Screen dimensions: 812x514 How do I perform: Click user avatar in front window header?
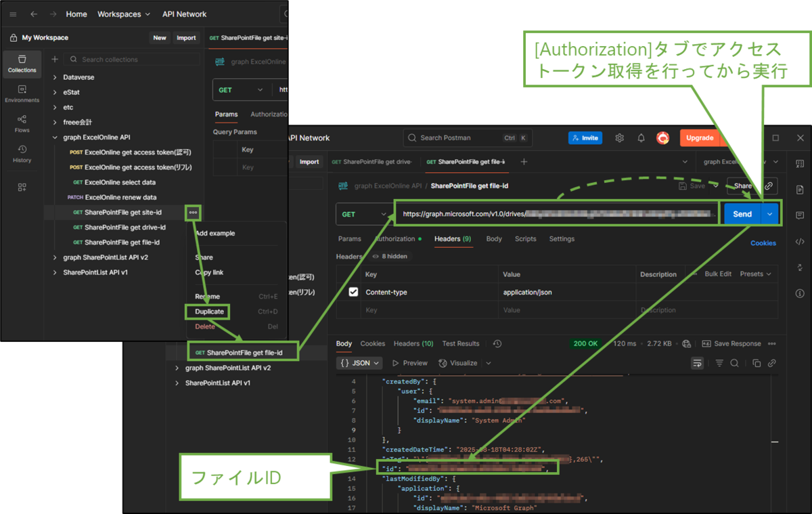click(663, 138)
